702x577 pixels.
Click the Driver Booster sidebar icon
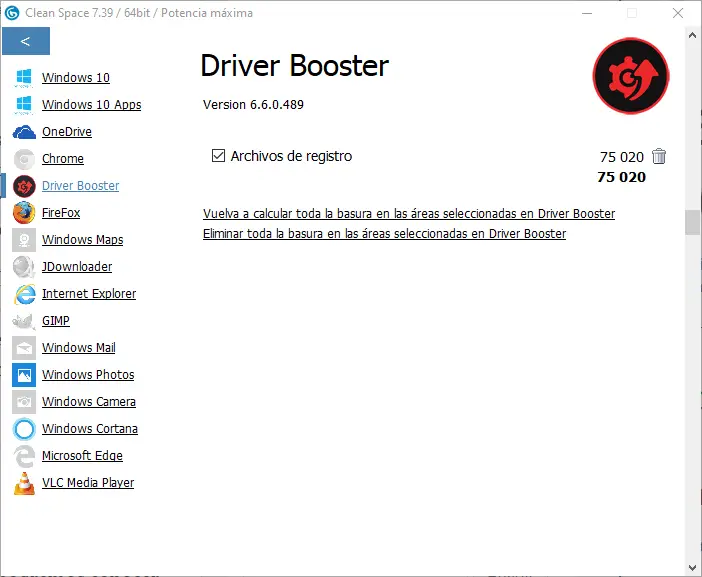click(24, 186)
